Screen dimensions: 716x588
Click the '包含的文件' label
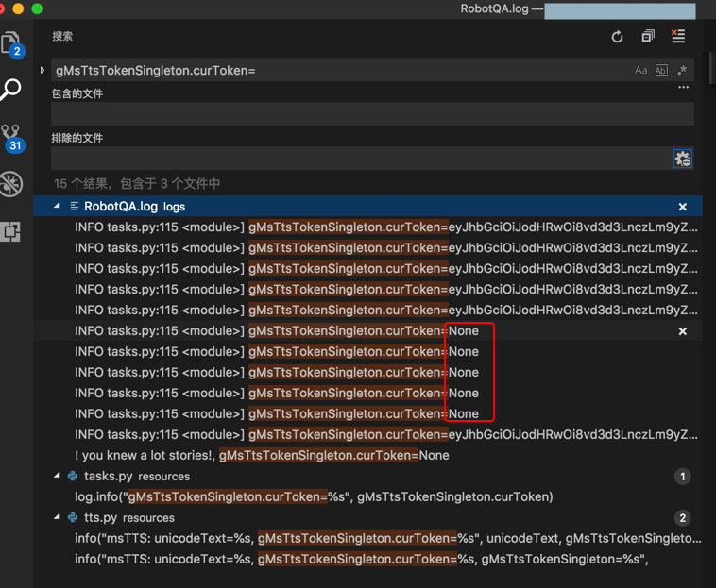pos(77,93)
